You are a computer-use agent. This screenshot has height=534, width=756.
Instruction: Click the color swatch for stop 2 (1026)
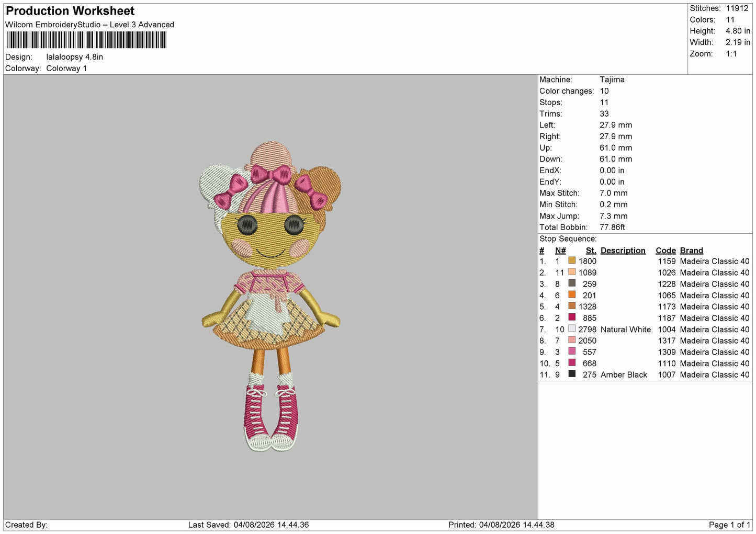pos(572,272)
